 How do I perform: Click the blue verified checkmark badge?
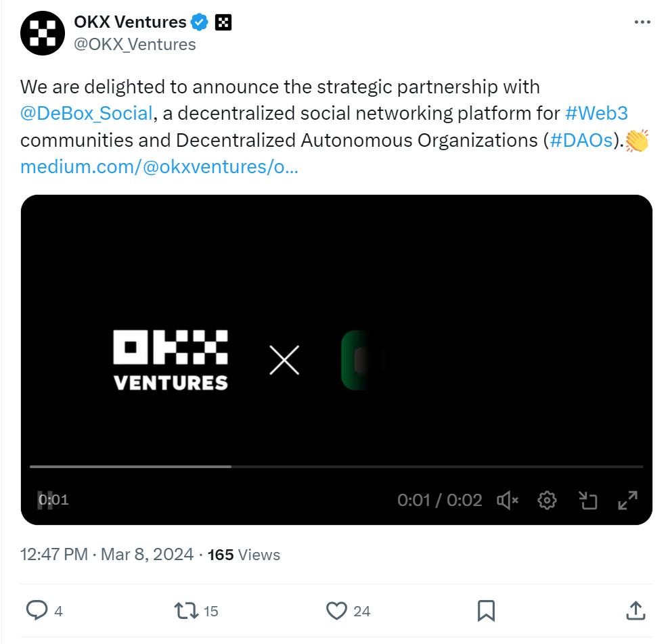tap(200, 22)
